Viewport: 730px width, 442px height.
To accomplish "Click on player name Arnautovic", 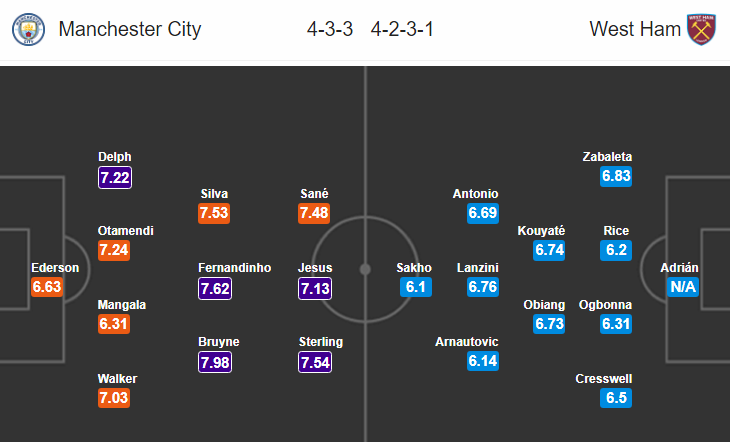I will pos(466,341).
